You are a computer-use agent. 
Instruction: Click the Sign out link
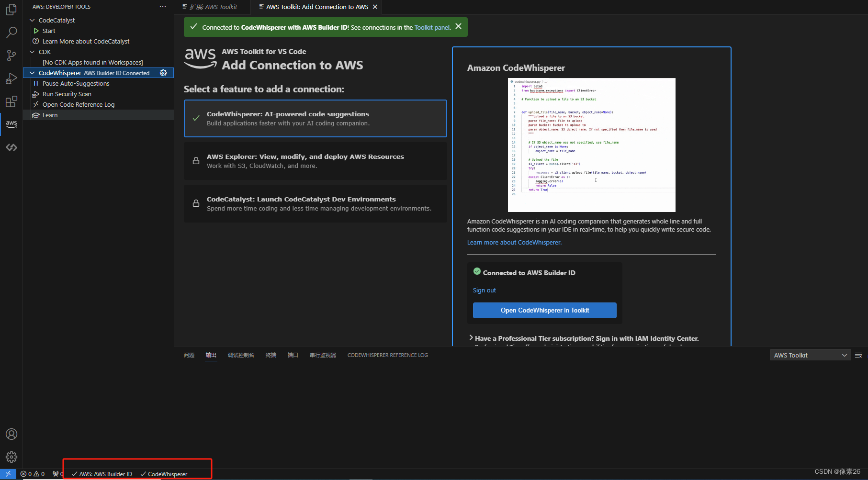coord(485,290)
